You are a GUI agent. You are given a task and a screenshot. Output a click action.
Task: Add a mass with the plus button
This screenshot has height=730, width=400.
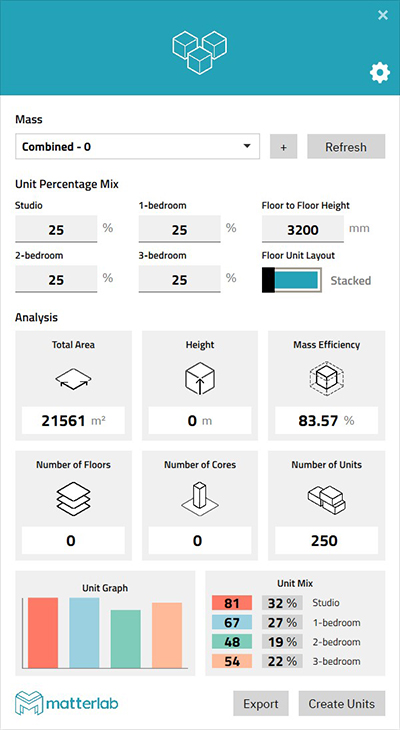[x=284, y=147]
